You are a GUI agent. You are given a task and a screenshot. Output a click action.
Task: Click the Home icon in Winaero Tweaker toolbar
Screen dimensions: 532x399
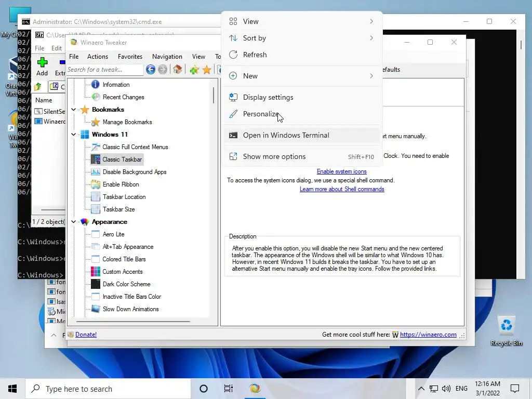pos(177,70)
